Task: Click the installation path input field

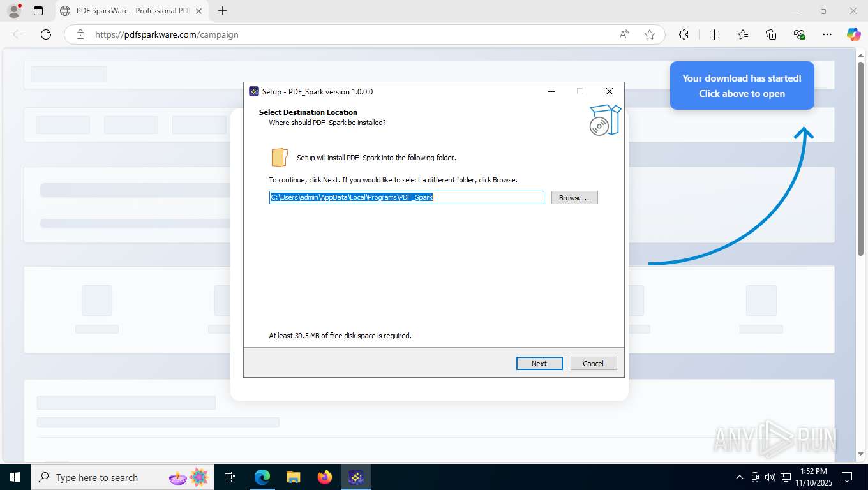Action: (x=407, y=198)
